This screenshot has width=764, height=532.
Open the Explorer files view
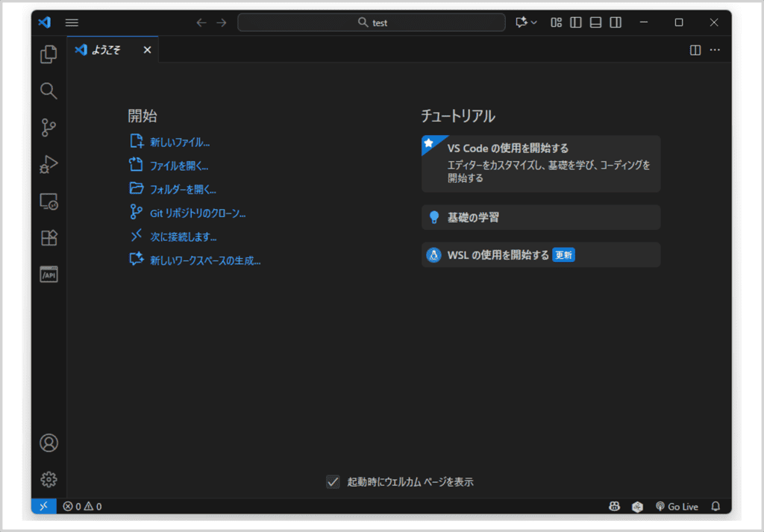click(48, 54)
